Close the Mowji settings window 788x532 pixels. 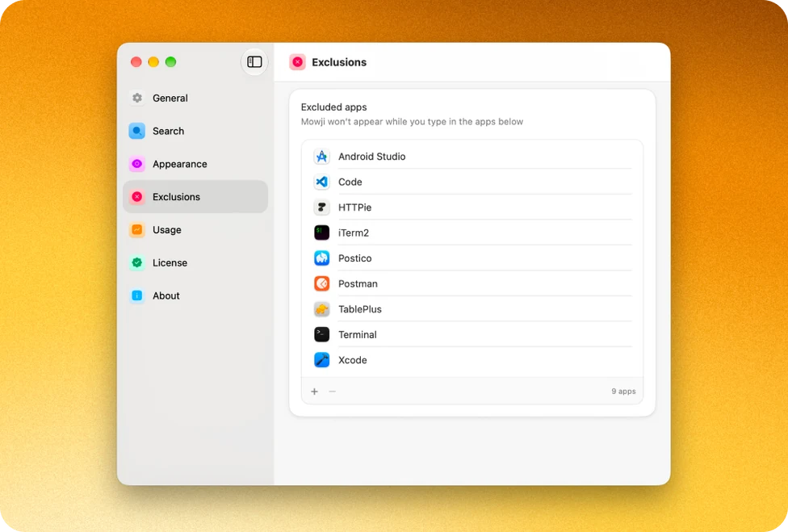[x=136, y=62]
